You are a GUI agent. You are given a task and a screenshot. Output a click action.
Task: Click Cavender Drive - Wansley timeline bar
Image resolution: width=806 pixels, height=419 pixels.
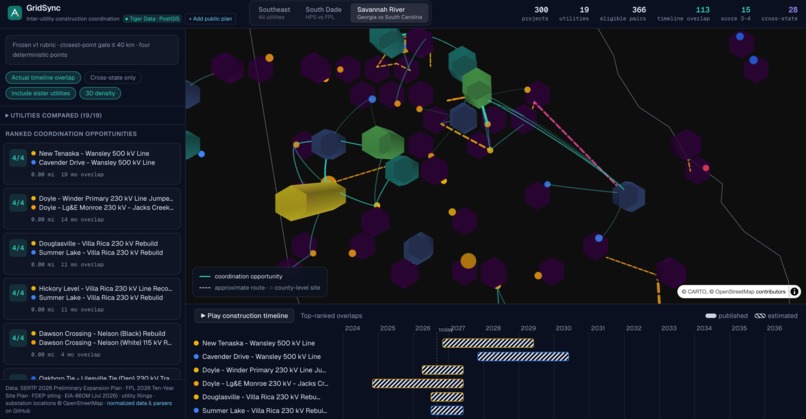click(523, 356)
